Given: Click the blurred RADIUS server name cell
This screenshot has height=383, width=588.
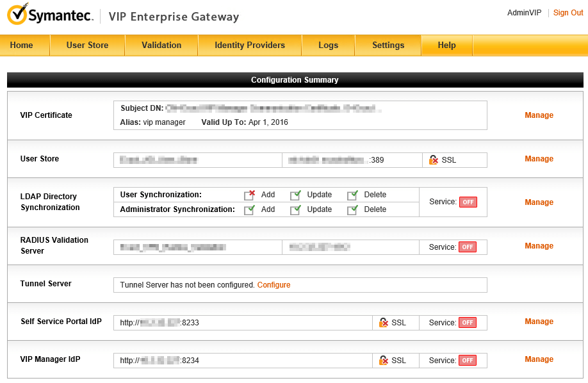Looking at the screenshot, I should pos(198,247).
